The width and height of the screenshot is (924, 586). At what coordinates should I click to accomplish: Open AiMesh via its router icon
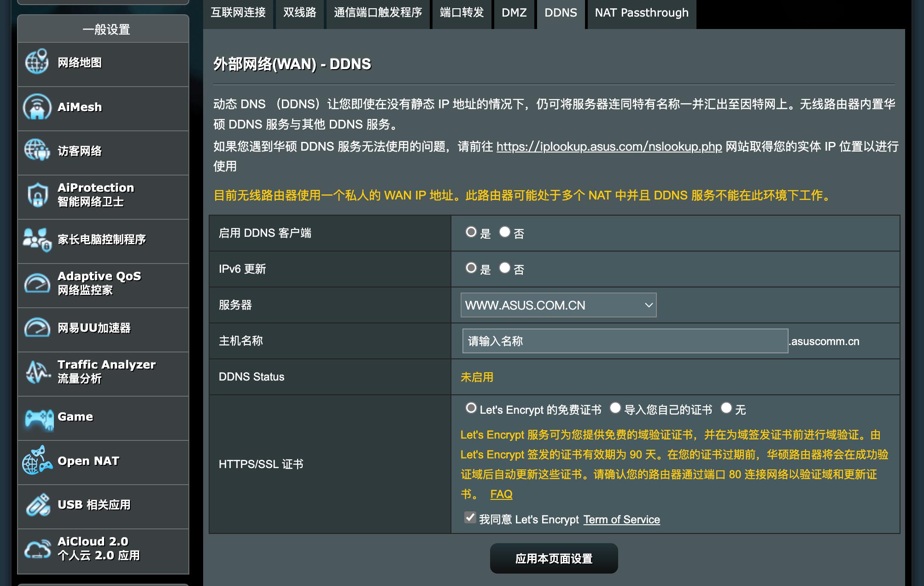coord(37,107)
